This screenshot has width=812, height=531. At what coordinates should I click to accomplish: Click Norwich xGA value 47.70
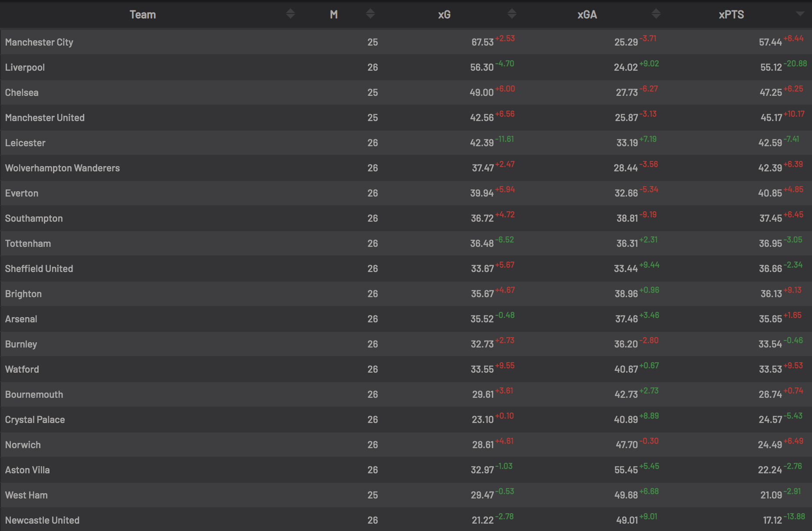pyautogui.click(x=627, y=445)
